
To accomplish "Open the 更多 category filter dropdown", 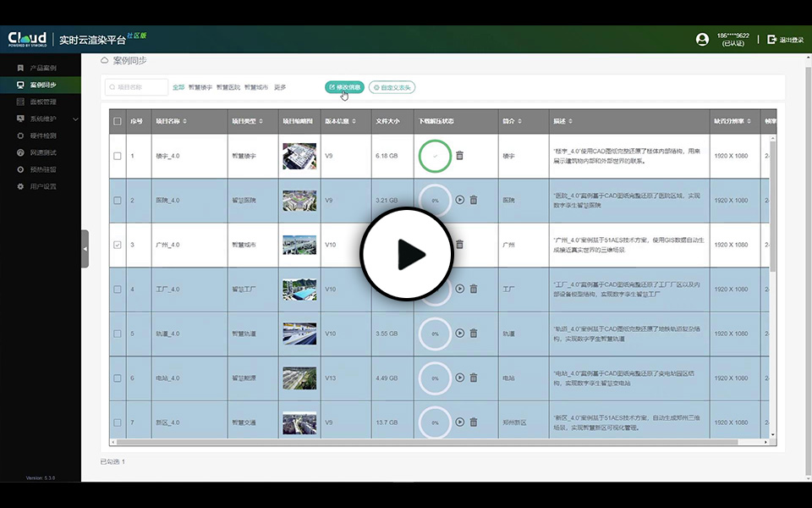I will tap(280, 87).
